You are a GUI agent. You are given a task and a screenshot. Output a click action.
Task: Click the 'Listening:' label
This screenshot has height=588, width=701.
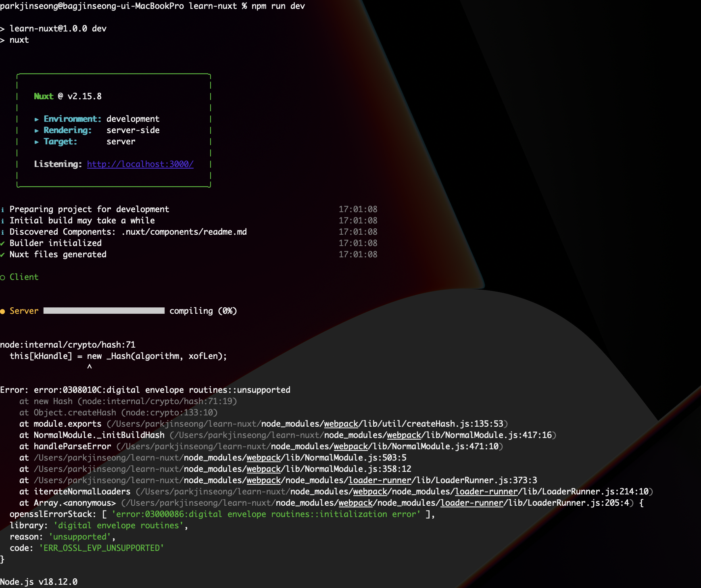(58, 164)
